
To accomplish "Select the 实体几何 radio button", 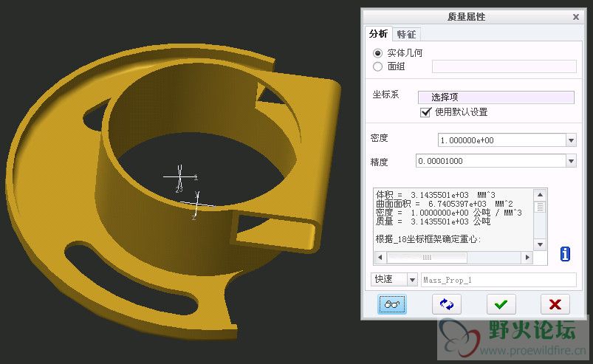I will (377, 53).
